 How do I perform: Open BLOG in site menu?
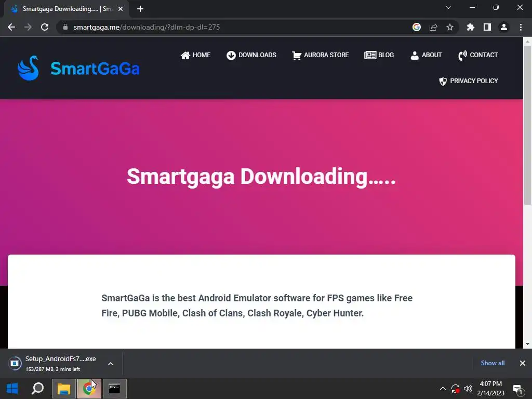pos(379,55)
